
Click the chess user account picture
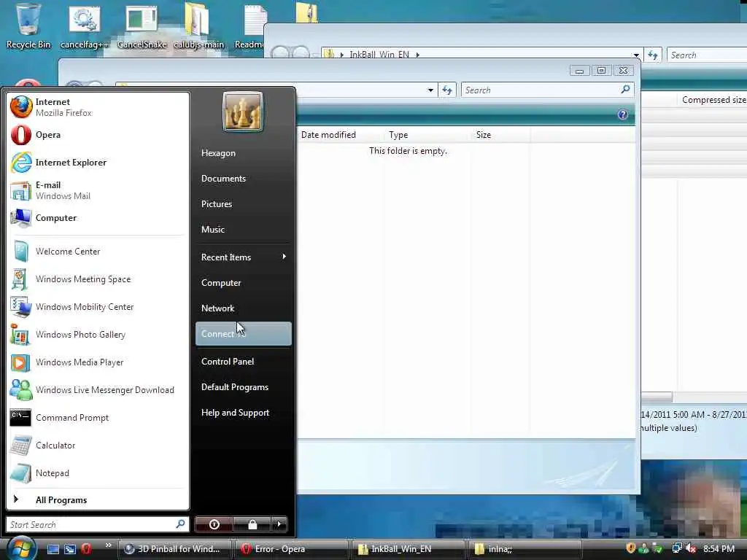tap(242, 112)
